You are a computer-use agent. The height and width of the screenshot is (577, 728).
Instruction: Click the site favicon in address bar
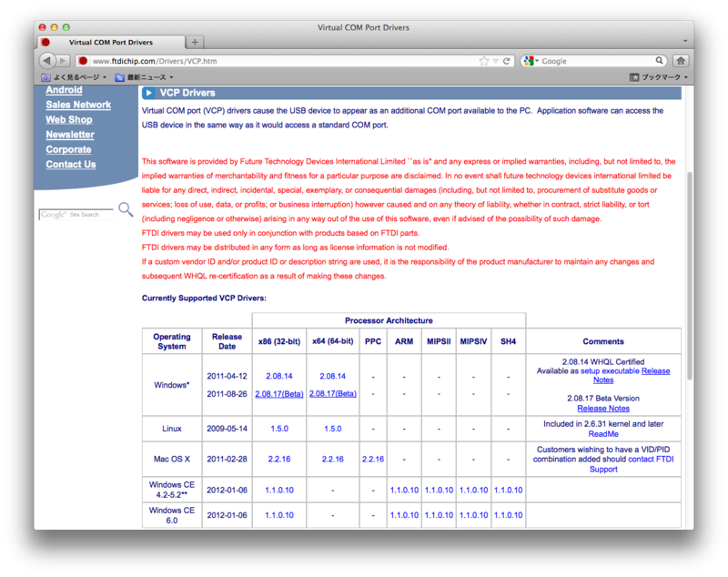click(x=83, y=61)
